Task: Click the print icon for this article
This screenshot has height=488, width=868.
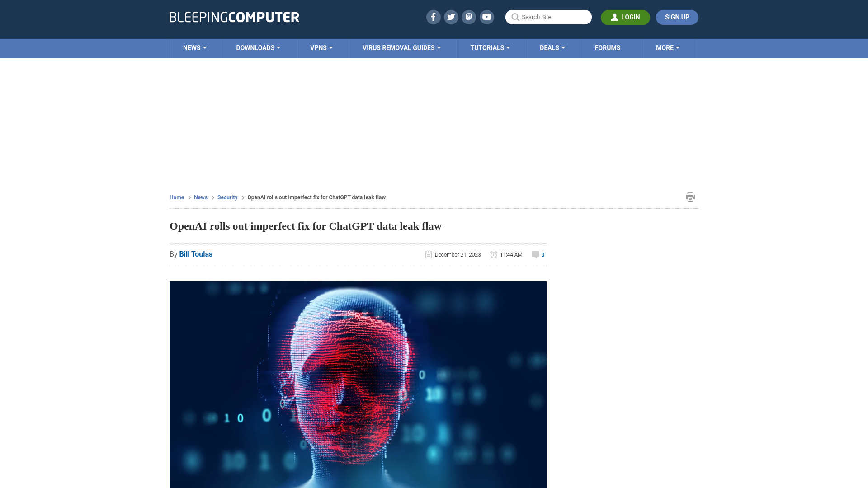Action: pyautogui.click(x=690, y=197)
